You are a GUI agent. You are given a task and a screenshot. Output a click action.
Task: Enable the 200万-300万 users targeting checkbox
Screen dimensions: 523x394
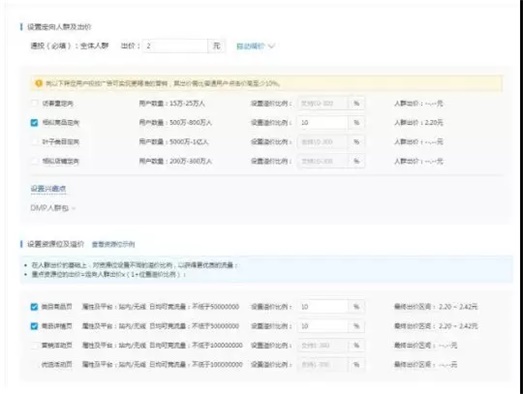(x=34, y=161)
